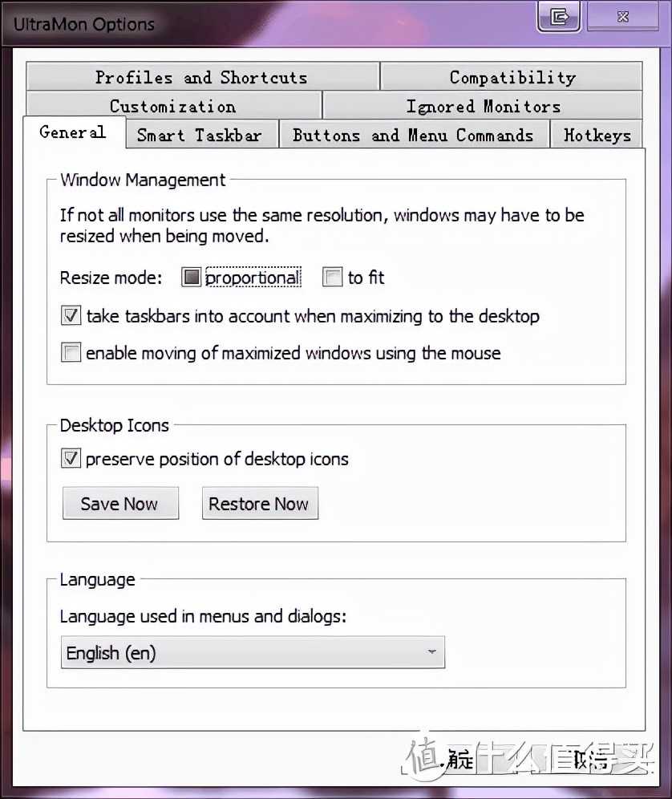
Task: Check the 'proportional' resize mode box
Action: (191, 277)
